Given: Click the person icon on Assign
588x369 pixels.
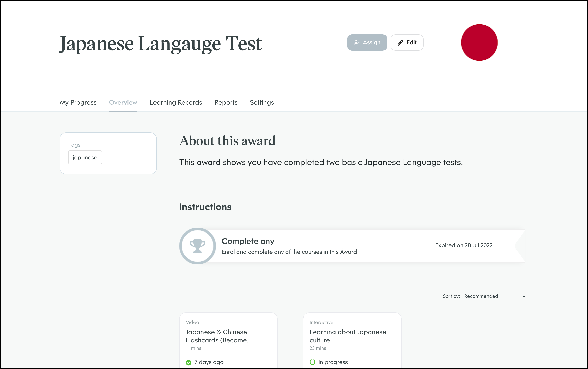Looking at the screenshot, I should (x=357, y=43).
